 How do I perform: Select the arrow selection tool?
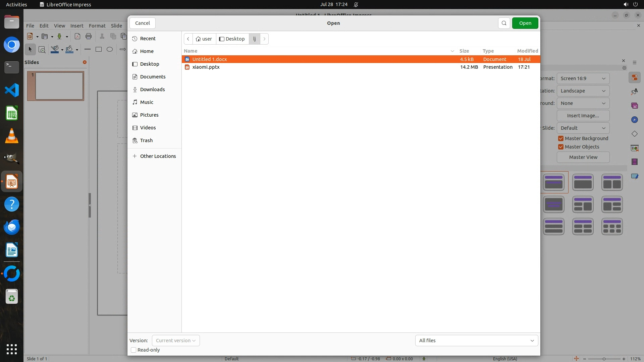pyautogui.click(x=30, y=49)
